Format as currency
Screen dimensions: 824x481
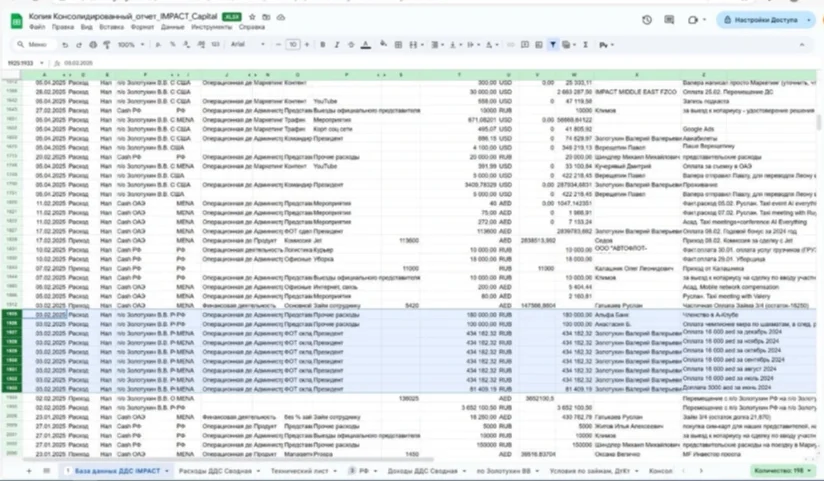tap(158, 45)
